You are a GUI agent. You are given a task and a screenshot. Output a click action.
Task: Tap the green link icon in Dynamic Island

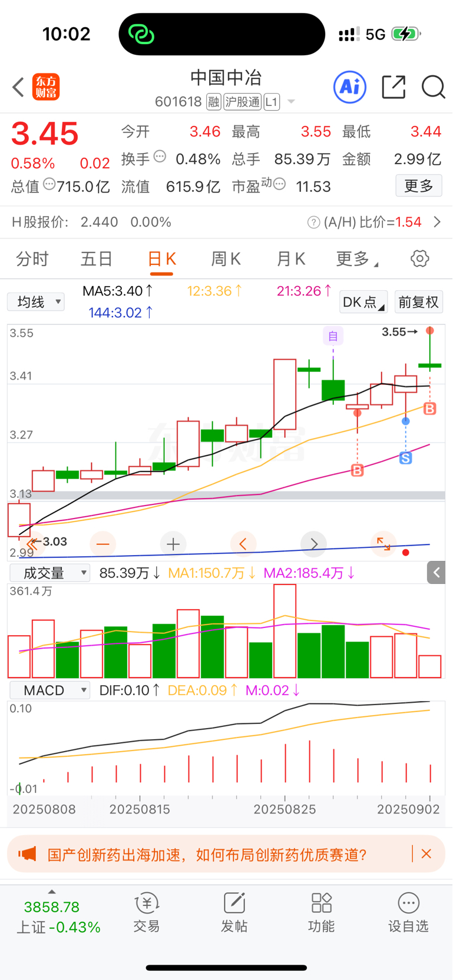pos(141,34)
